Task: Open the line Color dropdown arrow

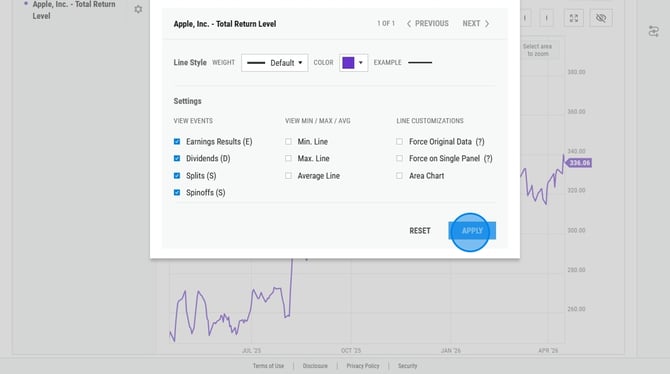Action: [x=361, y=63]
